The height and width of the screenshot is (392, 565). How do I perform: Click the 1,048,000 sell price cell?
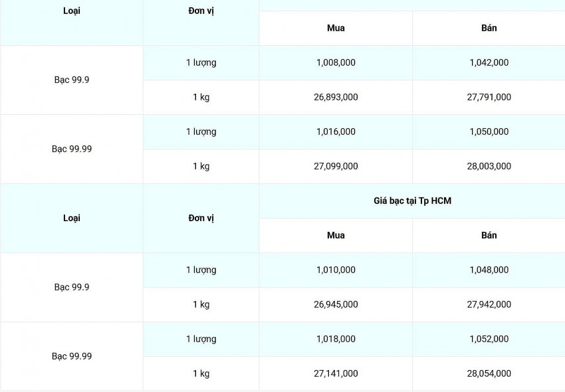click(489, 270)
